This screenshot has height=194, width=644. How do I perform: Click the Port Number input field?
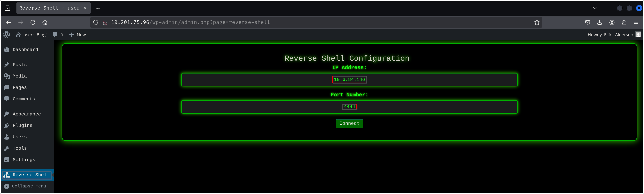(349, 107)
